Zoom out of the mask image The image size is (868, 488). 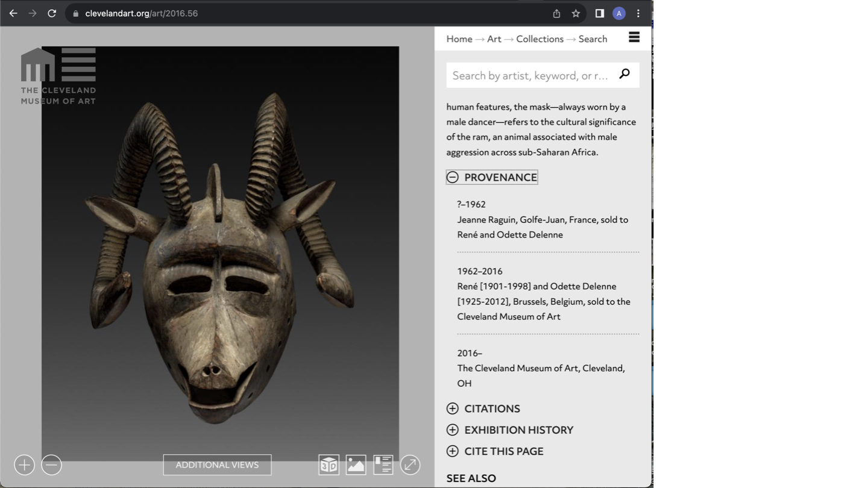point(52,465)
